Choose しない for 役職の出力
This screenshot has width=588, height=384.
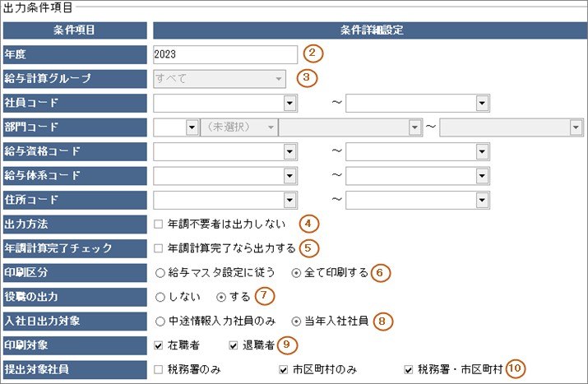tap(159, 296)
